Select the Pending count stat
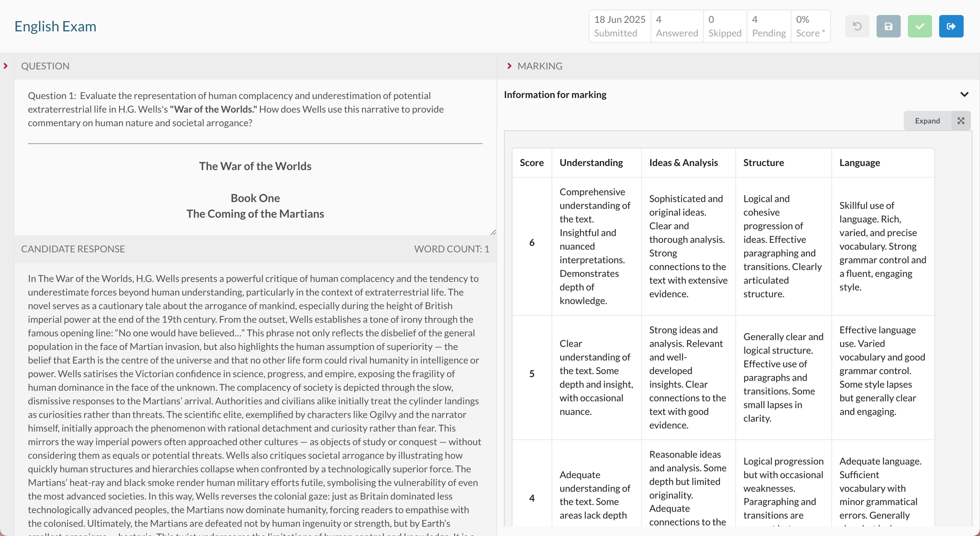The image size is (980, 536). coord(768,26)
